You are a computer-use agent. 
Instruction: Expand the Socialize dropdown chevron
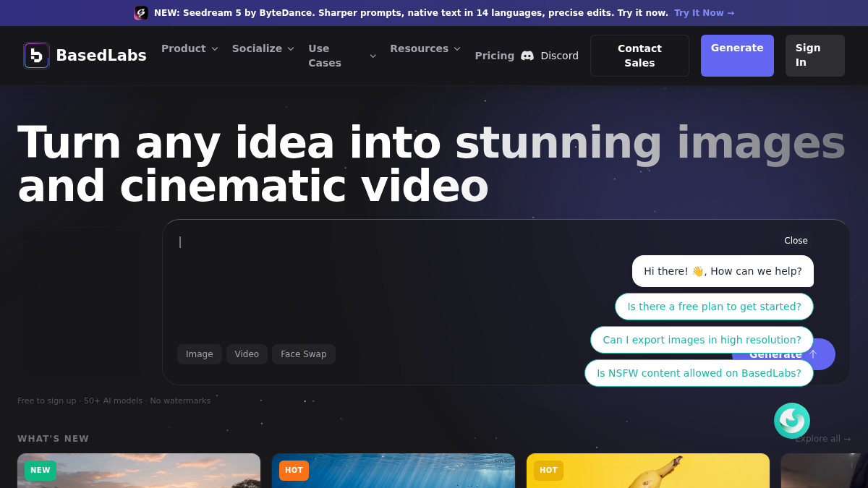[291, 49]
